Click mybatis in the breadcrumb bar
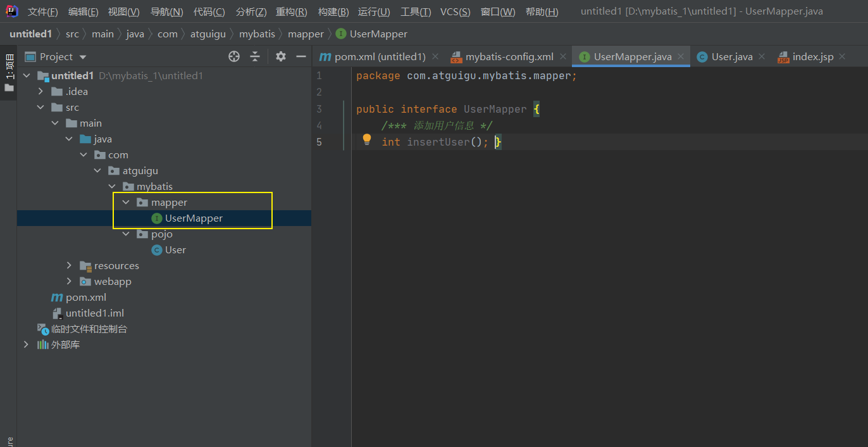The image size is (868, 447). point(257,34)
